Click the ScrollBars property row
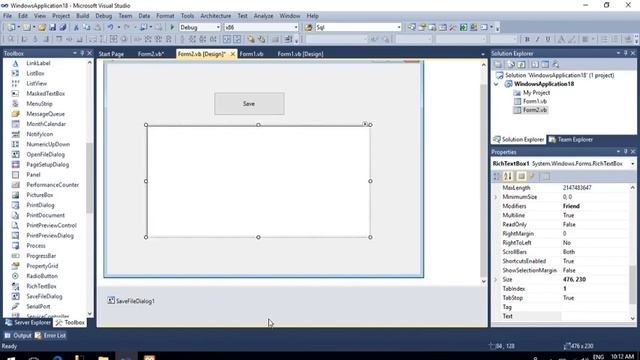Image resolution: width=640 pixels, height=360 pixels. (562, 252)
